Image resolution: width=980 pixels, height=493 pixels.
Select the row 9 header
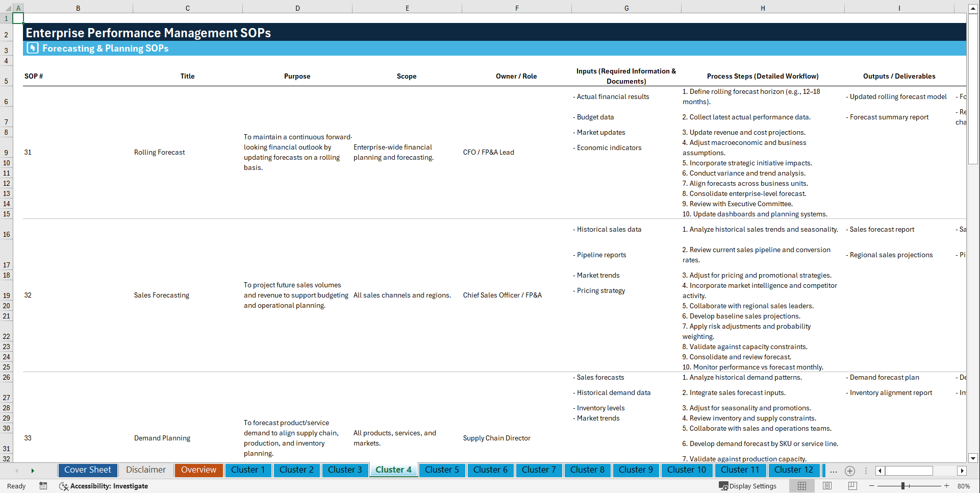tap(7, 152)
